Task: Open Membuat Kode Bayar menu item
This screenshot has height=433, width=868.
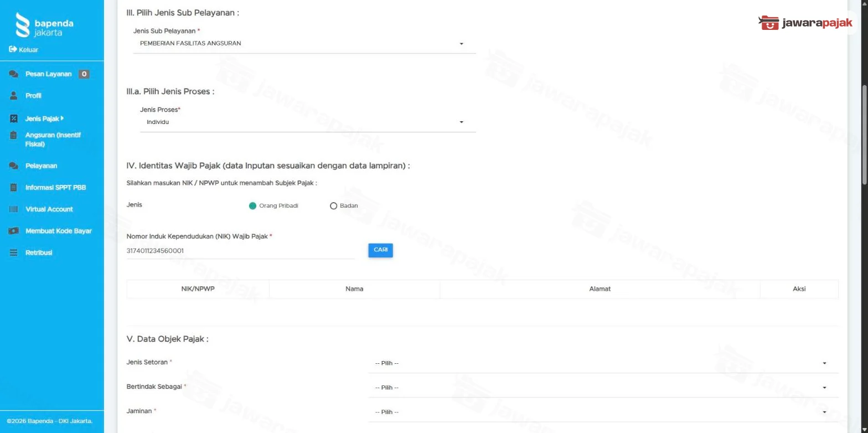Action: click(x=58, y=231)
